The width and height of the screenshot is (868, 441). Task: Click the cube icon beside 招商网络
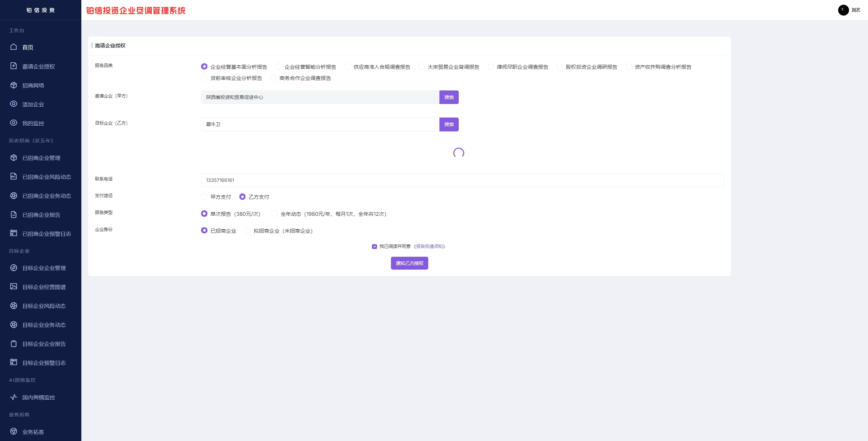[14, 85]
